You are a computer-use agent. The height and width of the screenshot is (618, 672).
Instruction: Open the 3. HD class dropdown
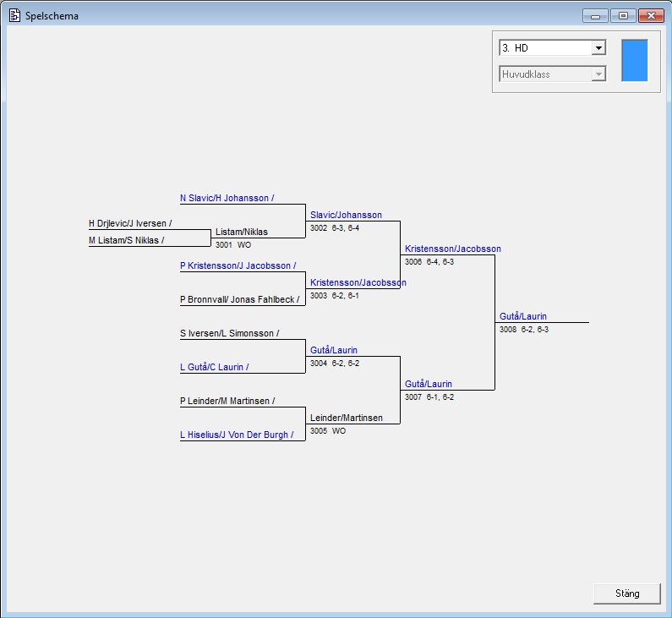click(x=598, y=48)
